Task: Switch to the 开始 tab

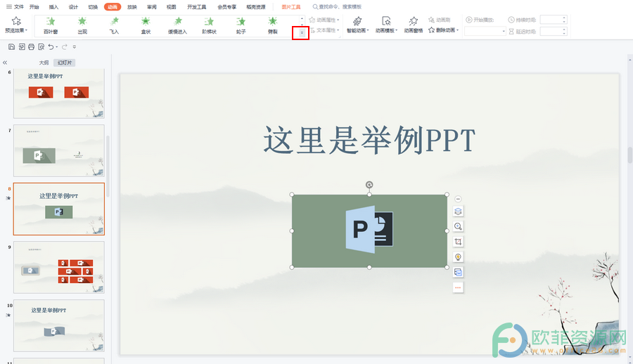Action: [x=34, y=7]
